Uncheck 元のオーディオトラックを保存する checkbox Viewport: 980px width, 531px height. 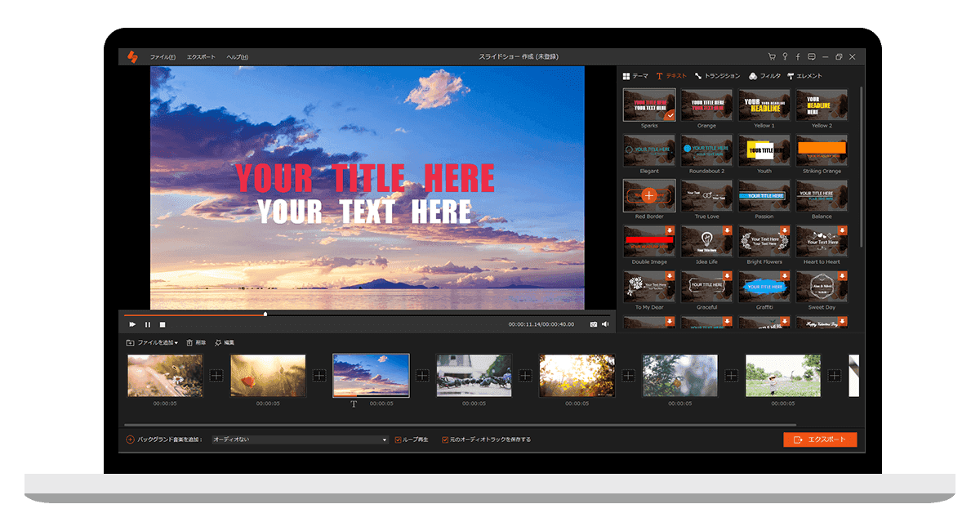pyautogui.click(x=445, y=440)
